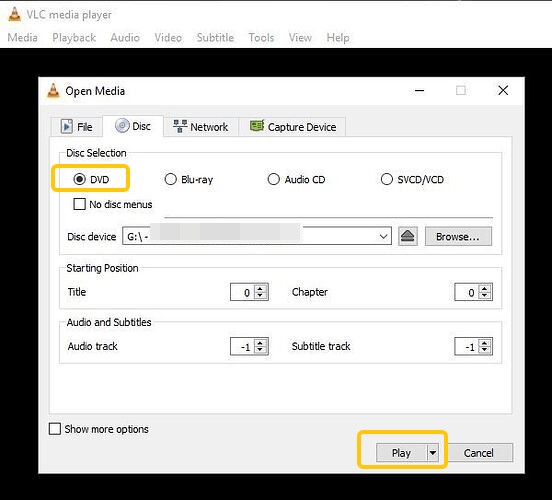Click the Browse... button

point(458,236)
